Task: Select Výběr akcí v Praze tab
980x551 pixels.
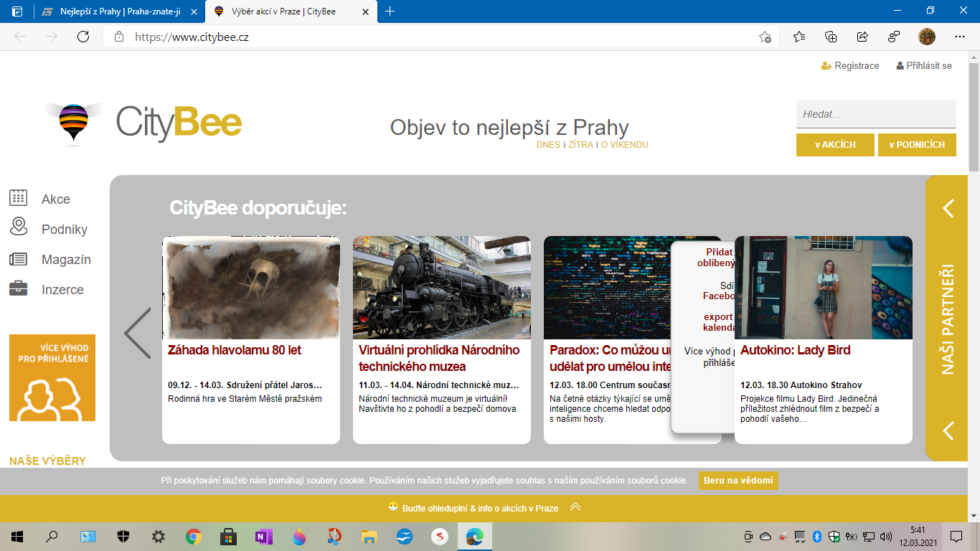Action: click(282, 11)
